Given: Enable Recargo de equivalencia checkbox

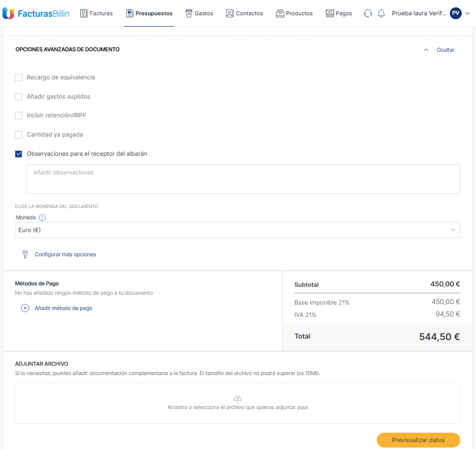Looking at the screenshot, I should coord(19,77).
